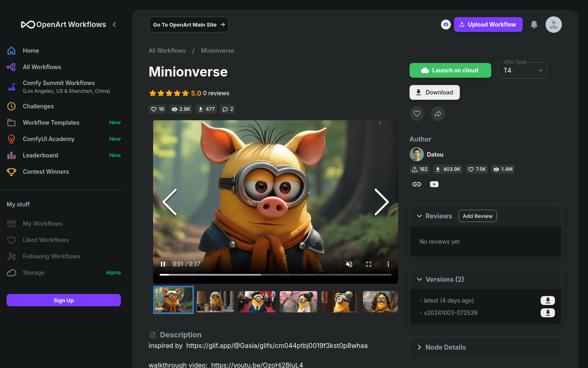Toggle the video fullscreen mode
588x368 pixels.
pyautogui.click(x=369, y=264)
